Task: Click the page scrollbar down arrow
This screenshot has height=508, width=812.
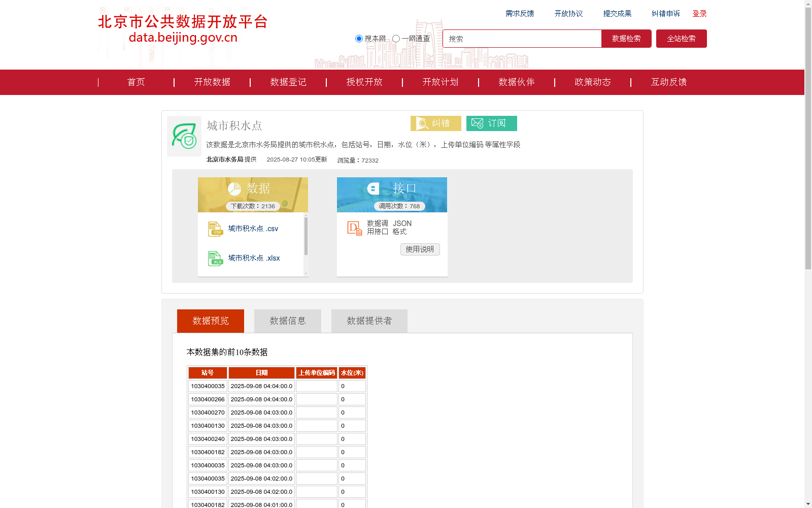Action: click(x=808, y=504)
